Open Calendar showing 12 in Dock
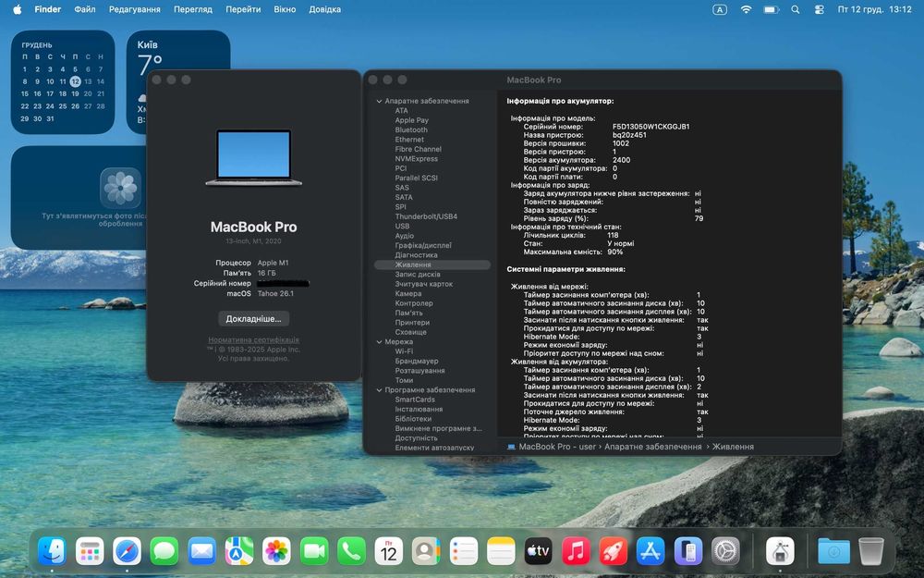This screenshot has height=578, width=924. click(x=389, y=552)
